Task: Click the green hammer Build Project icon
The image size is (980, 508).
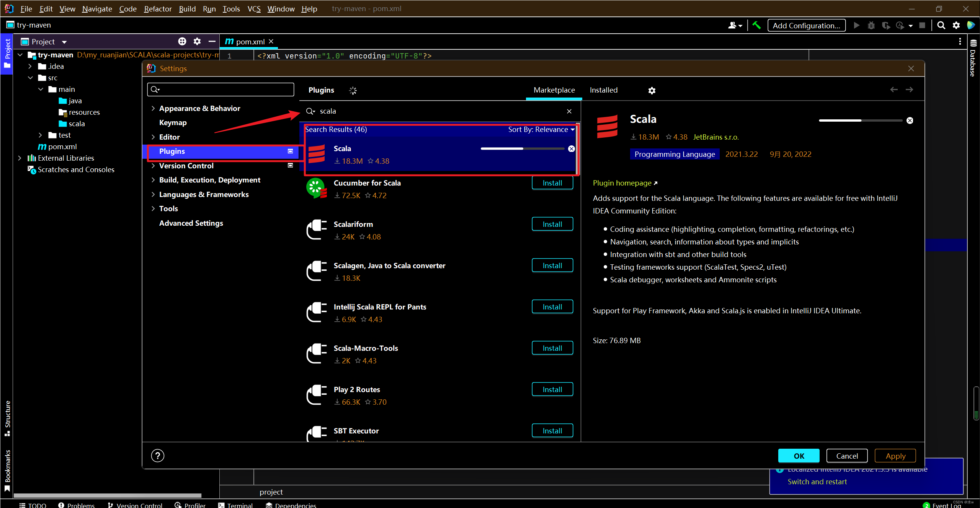Action: click(x=756, y=25)
